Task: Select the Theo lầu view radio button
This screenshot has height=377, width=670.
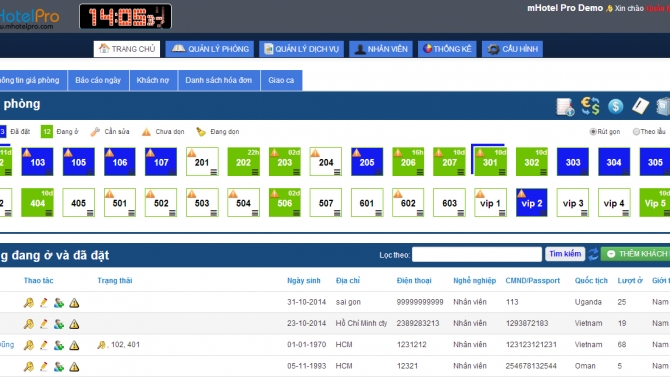Action: (636, 132)
